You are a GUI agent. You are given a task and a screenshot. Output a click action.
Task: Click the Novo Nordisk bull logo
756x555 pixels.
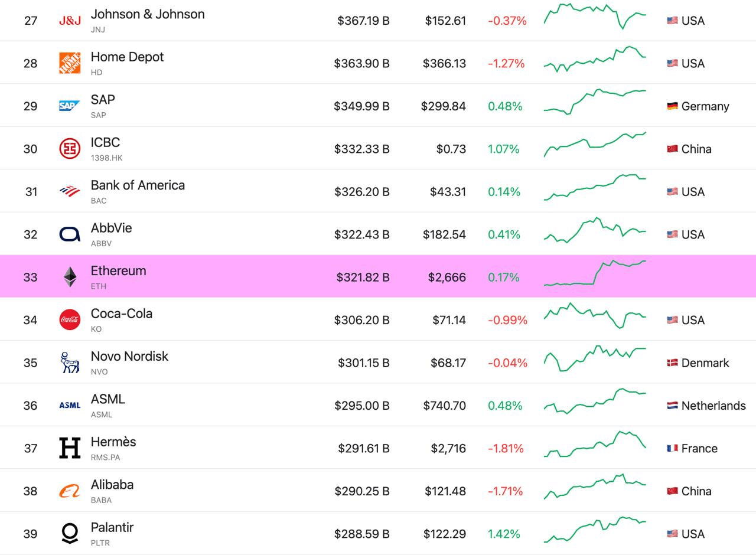70,363
